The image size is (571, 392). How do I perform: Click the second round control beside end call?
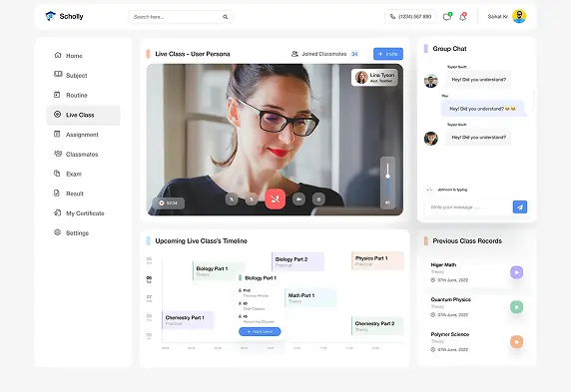click(x=252, y=199)
